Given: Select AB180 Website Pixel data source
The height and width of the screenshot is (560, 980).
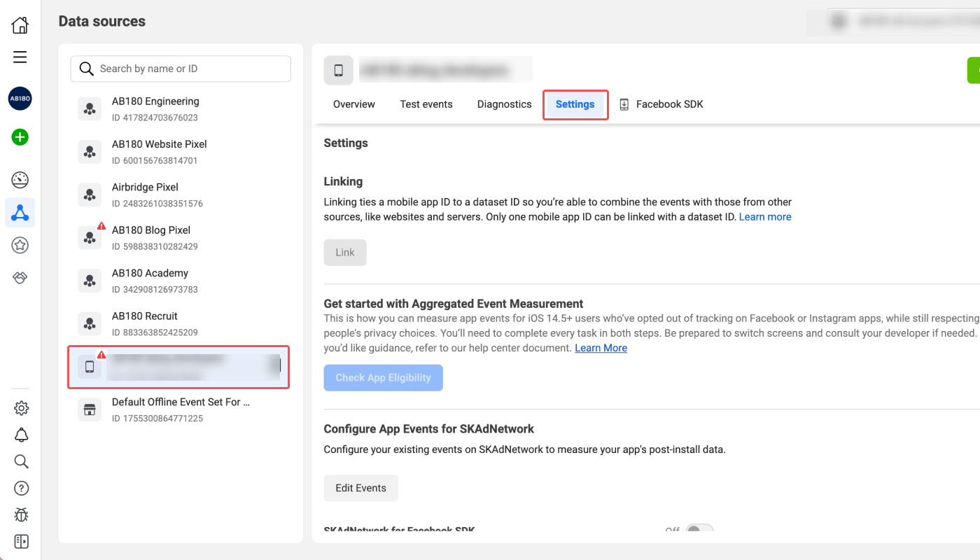Looking at the screenshot, I should click(x=181, y=152).
